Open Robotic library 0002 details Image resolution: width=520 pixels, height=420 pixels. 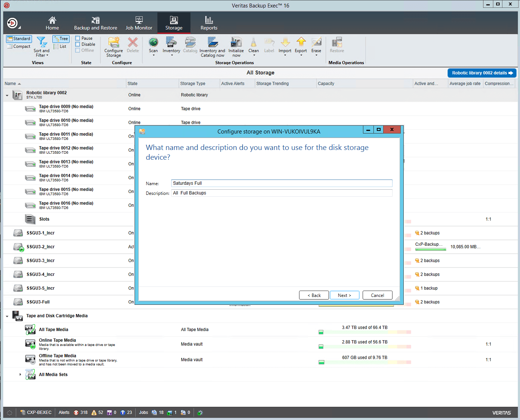(x=481, y=73)
